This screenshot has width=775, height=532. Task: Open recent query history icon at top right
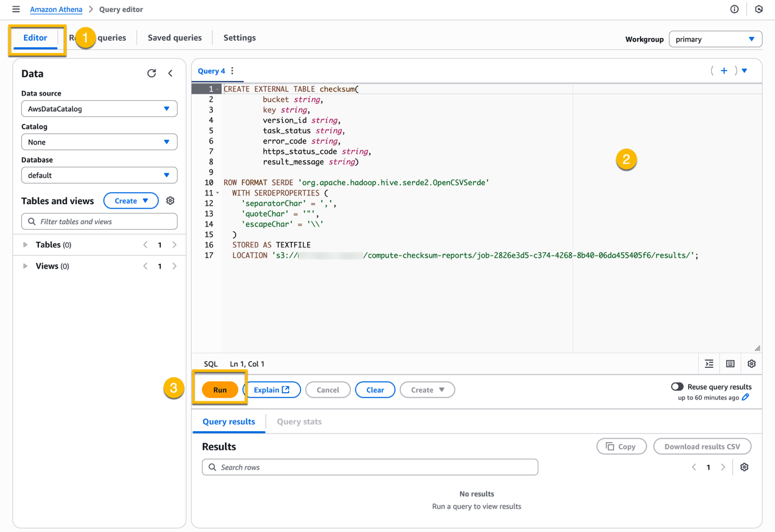pos(758,9)
